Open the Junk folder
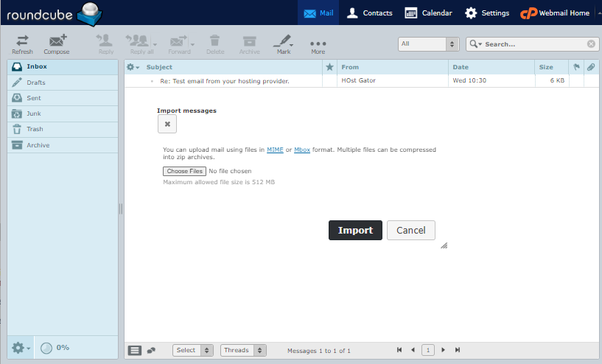The height and width of the screenshot is (364, 602). tap(63, 114)
